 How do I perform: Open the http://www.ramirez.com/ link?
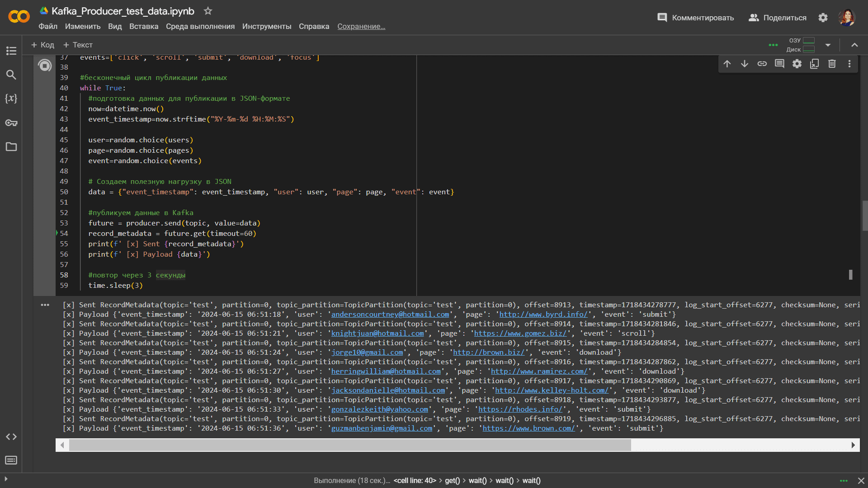pos(539,371)
